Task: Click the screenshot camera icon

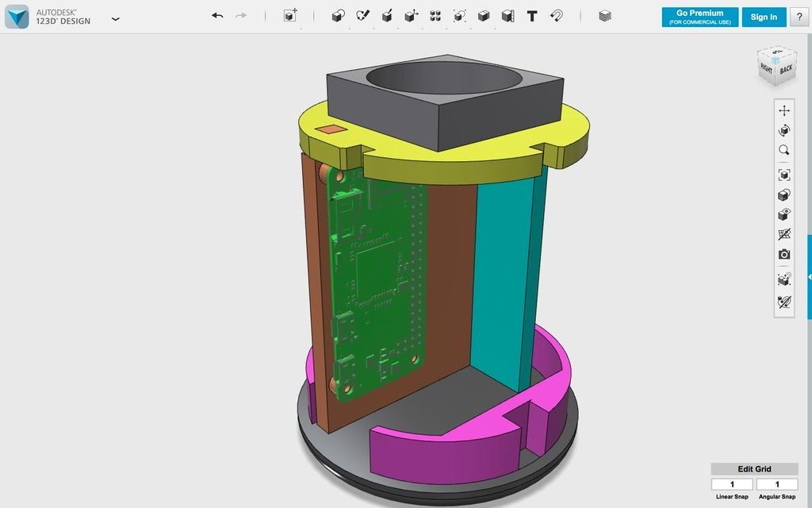Action: click(784, 255)
